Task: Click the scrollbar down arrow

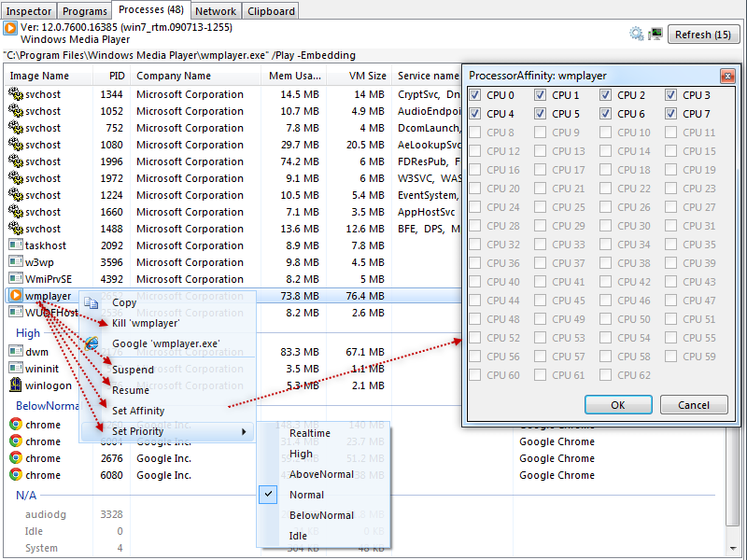Action: click(733, 549)
